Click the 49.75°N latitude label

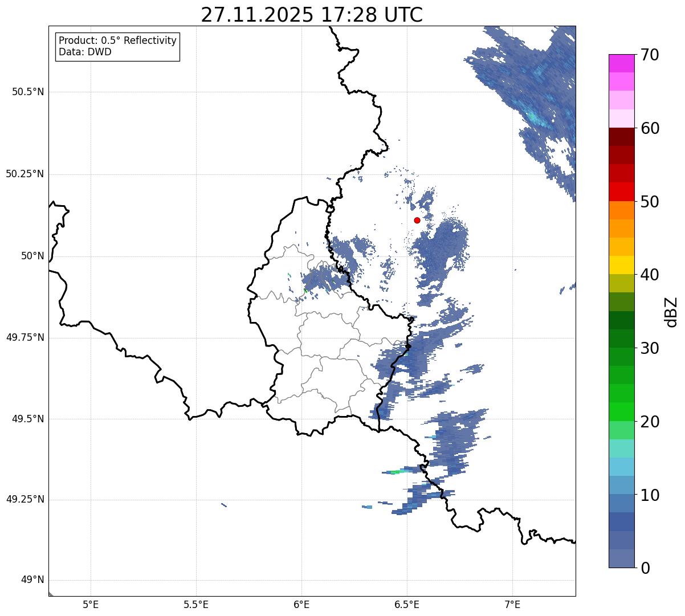[25, 337]
